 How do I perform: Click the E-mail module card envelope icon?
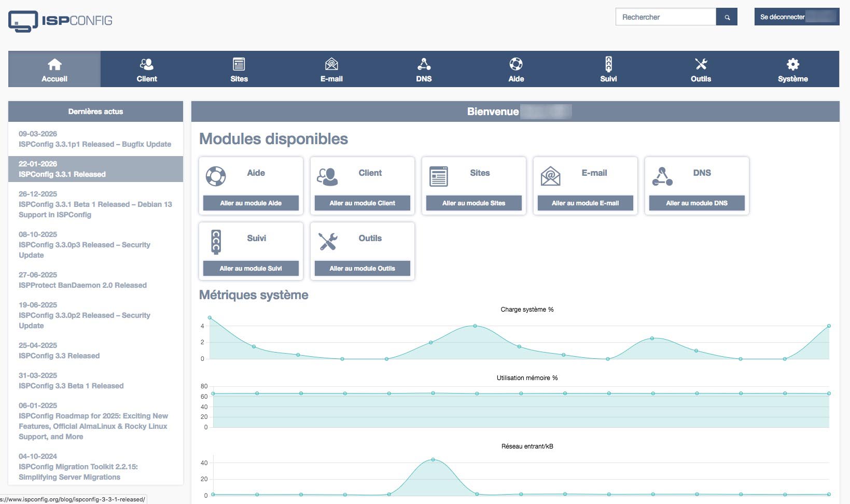coord(550,176)
